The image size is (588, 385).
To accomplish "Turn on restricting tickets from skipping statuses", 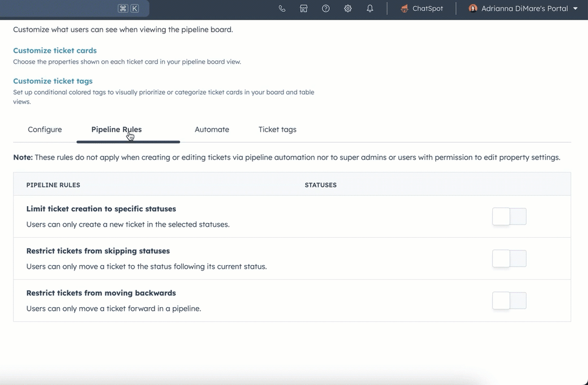I will point(509,258).
